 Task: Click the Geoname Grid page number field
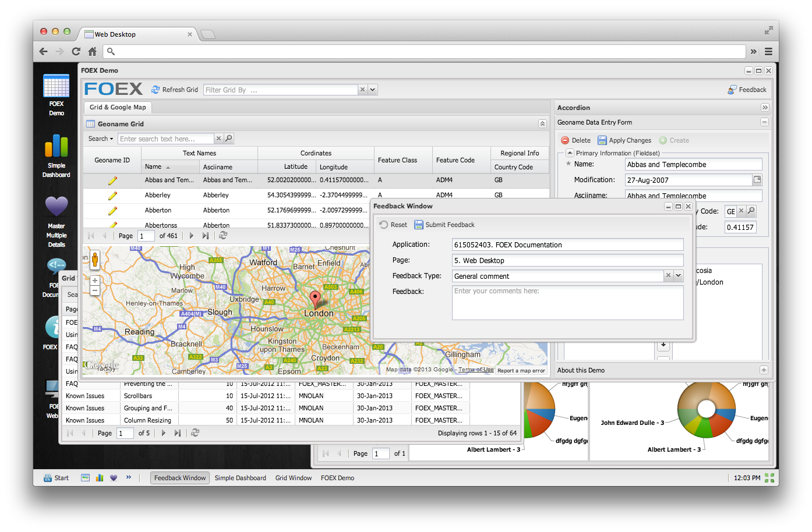[145, 236]
